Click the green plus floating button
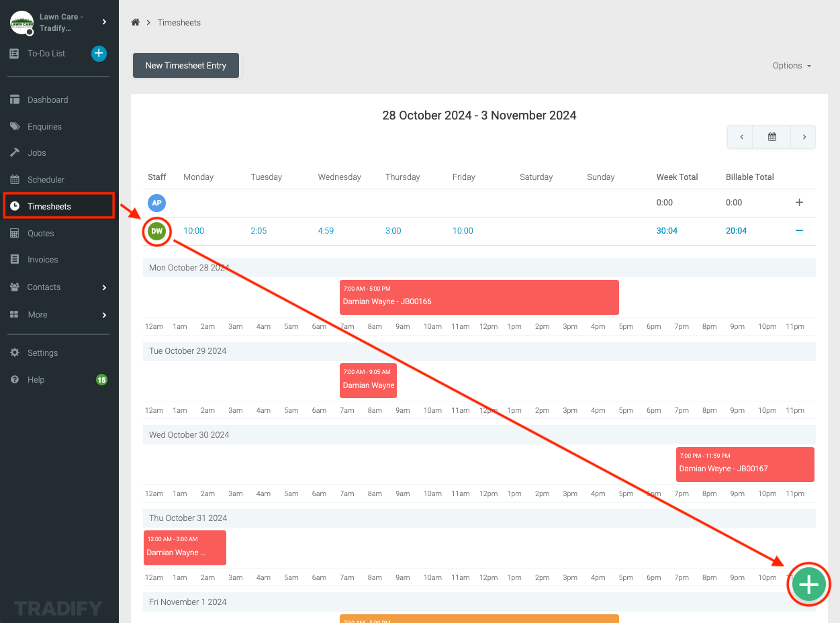The image size is (840, 623). [x=808, y=584]
